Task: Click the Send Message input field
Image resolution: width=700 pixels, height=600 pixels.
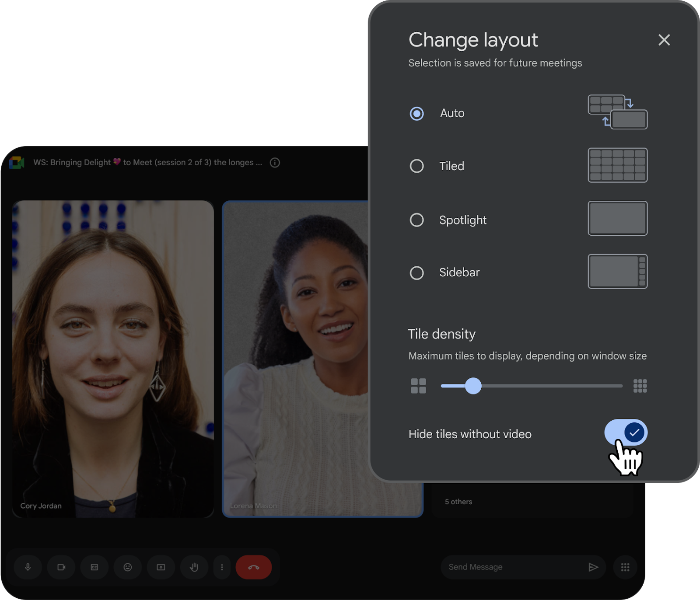Action: click(523, 567)
